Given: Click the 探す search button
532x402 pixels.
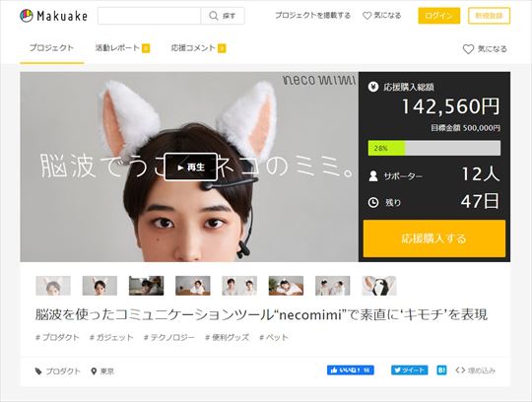Looking at the screenshot, I should point(223,16).
